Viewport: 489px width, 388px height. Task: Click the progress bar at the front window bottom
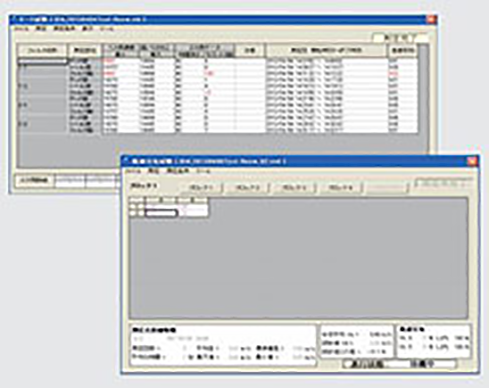point(400,364)
